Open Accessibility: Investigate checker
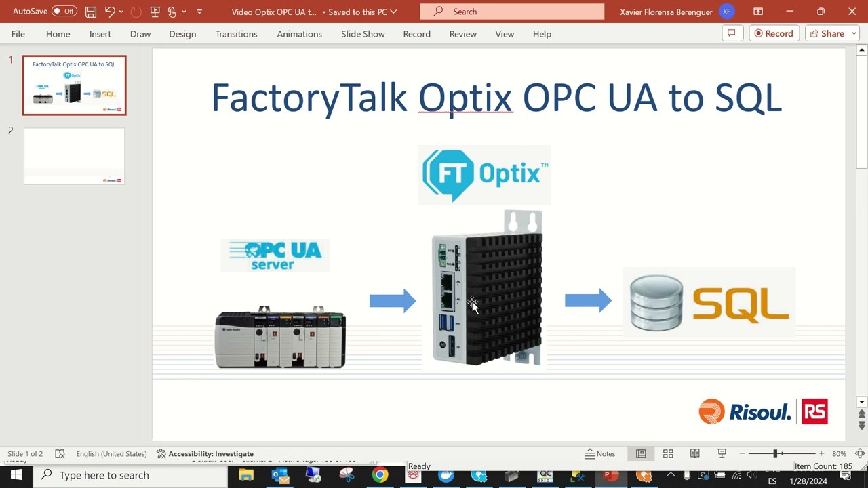This screenshot has height=488, width=868. coord(205,454)
